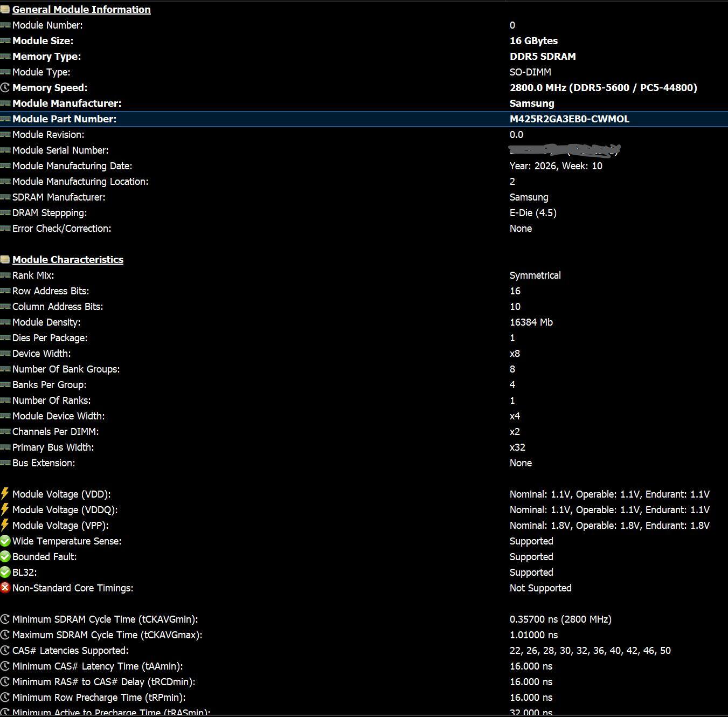
Task: Select the Module Manufacturing Date row
Action: [x=364, y=166]
